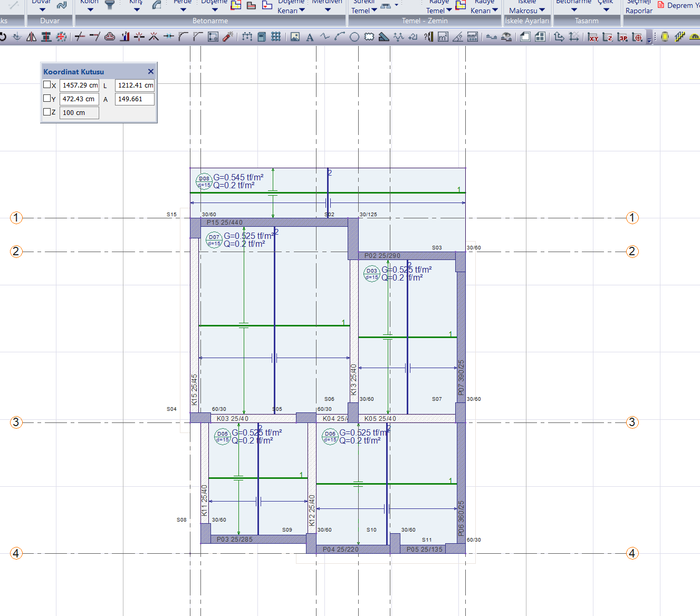Image resolution: width=700 pixels, height=616 pixels.
Task: Select the 3P three-point coordinate icon
Action: point(622,37)
